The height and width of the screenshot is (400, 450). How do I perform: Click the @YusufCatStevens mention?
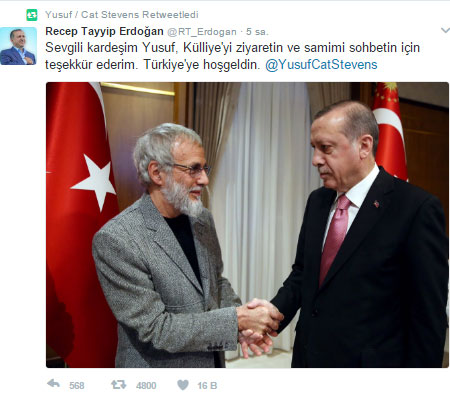(x=321, y=65)
